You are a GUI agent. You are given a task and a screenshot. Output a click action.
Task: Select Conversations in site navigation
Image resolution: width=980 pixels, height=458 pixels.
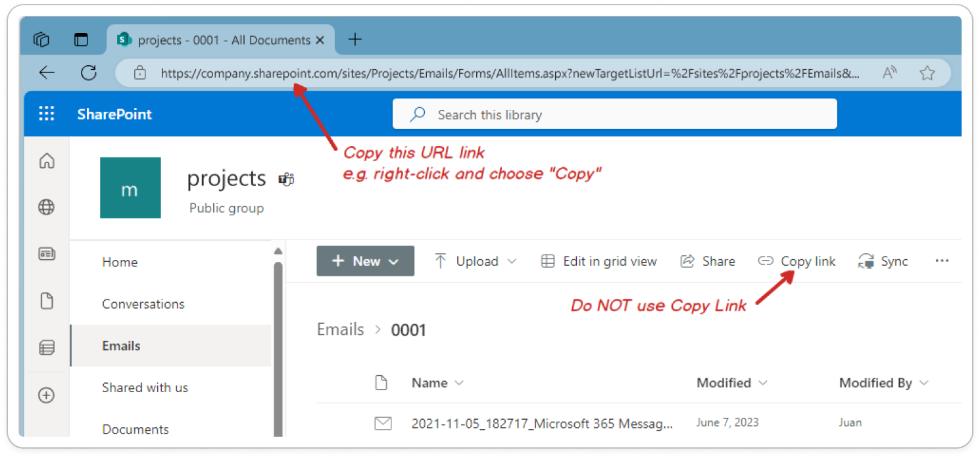143,304
